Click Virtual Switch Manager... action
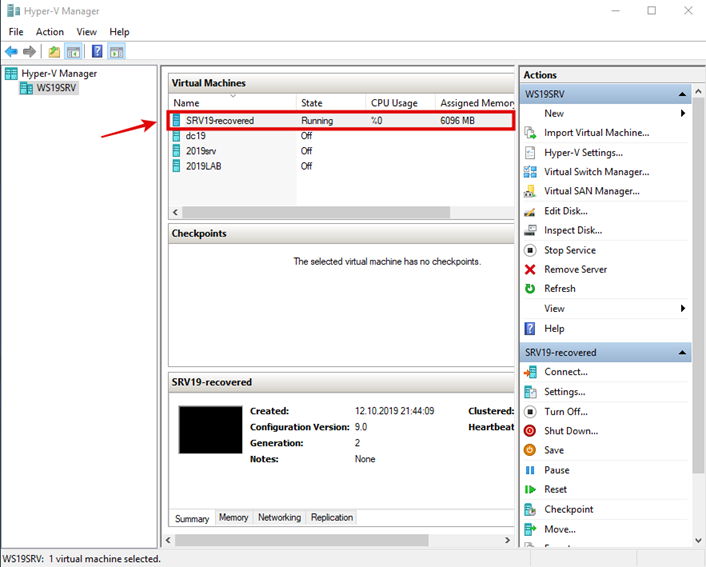This screenshot has height=567, width=706. [597, 172]
